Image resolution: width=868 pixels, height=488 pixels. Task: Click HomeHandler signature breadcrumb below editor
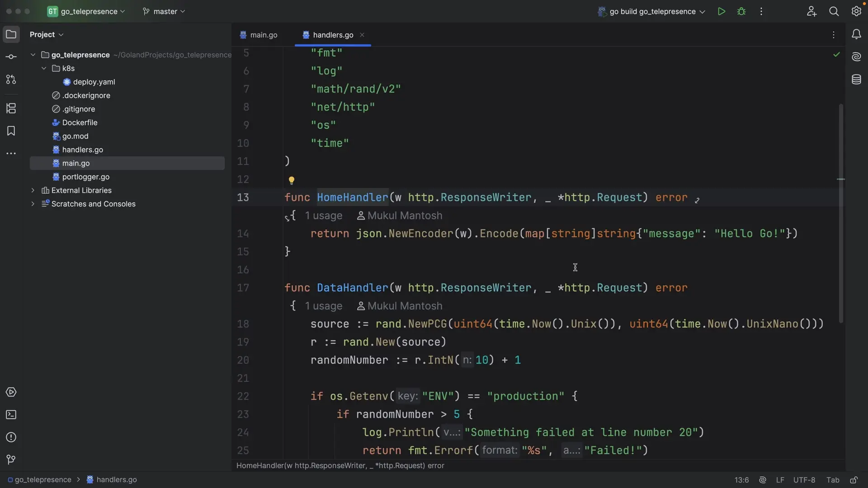coord(340,465)
